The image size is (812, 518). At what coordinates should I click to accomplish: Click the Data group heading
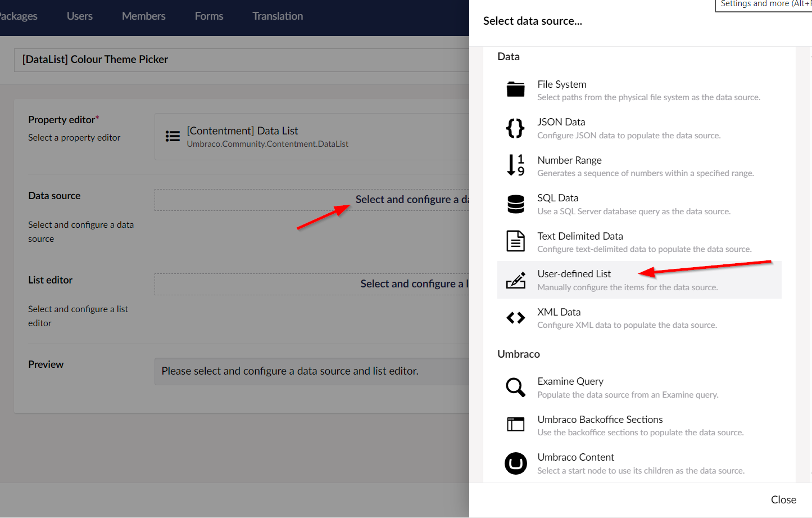click(509, 56)
